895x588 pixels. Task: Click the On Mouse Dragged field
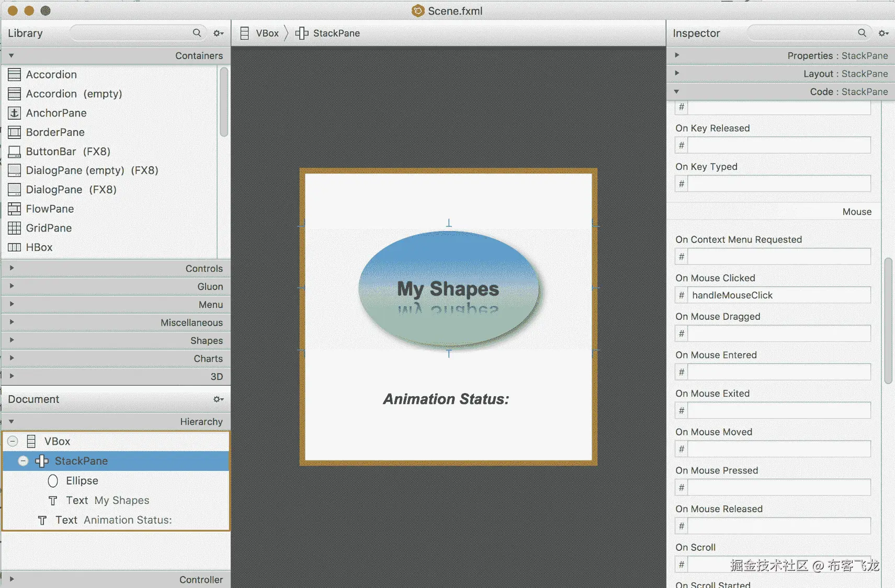(x=779, y=333)
